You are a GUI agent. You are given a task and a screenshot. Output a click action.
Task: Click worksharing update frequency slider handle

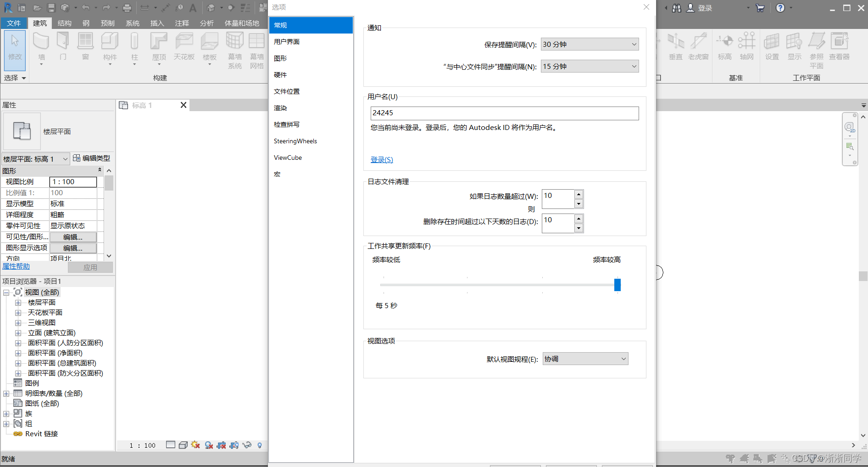[618, 285]
